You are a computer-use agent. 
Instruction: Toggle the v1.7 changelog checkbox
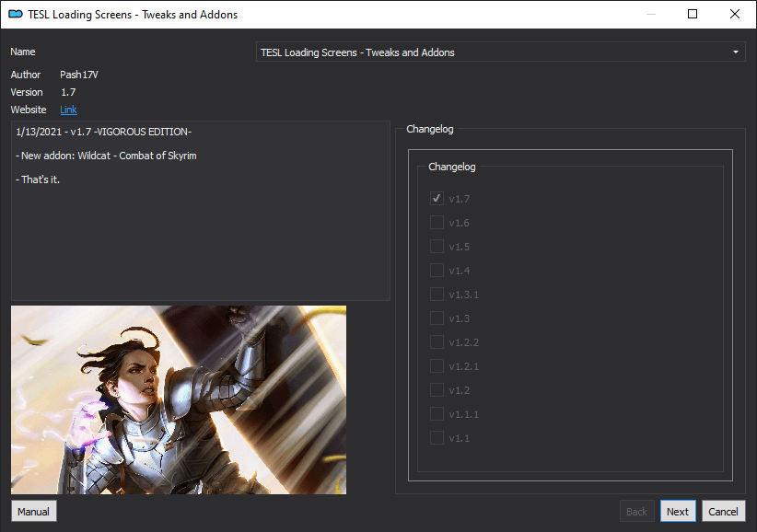pyautogui.click(x=437, y=198)
